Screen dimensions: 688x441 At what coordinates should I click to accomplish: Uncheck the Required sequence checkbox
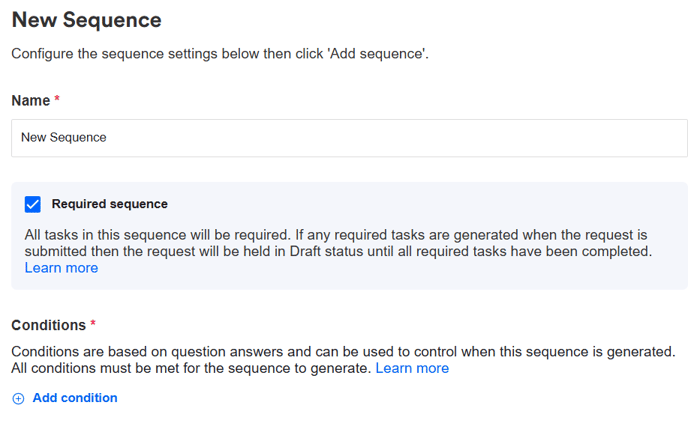[33, 204]
